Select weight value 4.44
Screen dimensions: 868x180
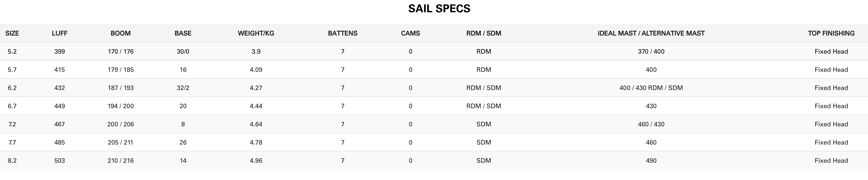[256, 106]
